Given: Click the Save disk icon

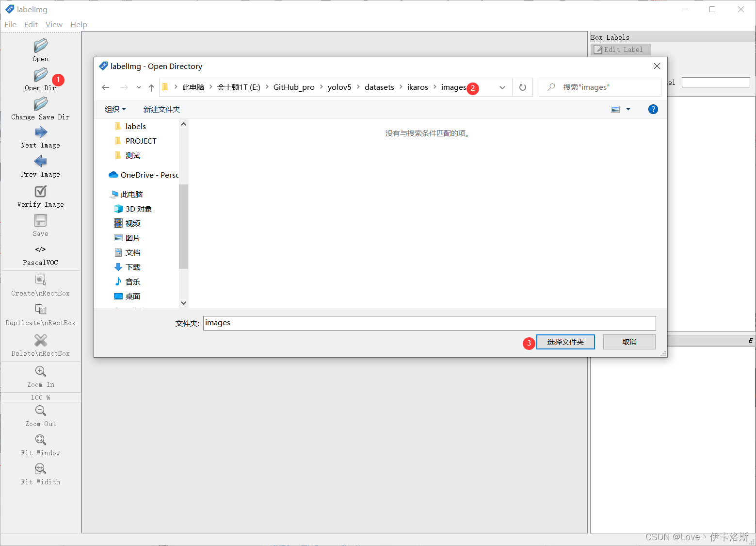Looking at the screenshot, I should point(41,220).
